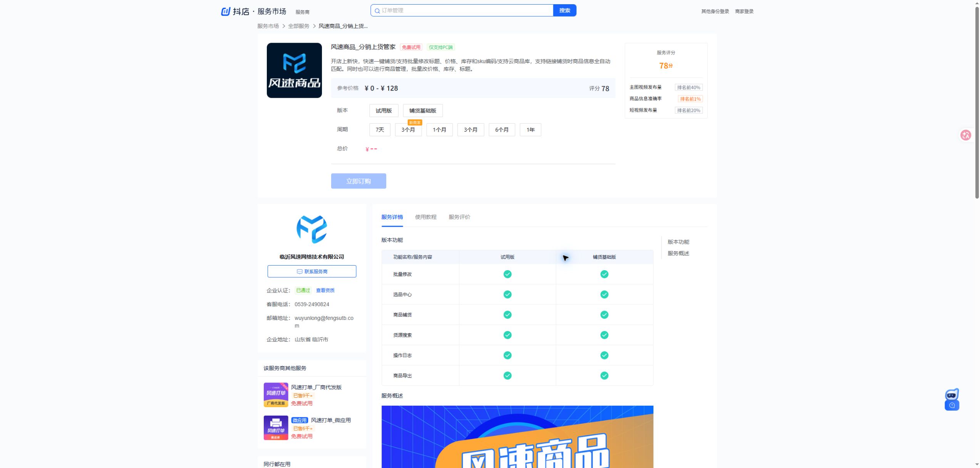980x468 pixels.
Task: Go to 全部服务 breadcrumb
Action: click(x=298, y=26)
